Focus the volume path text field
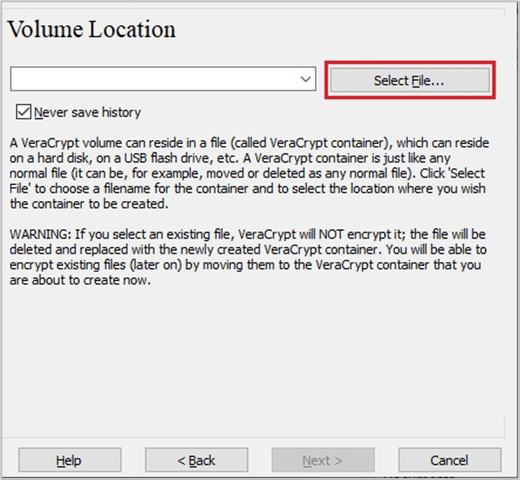This screenshot has width=520, height=480. coord(154,79)
